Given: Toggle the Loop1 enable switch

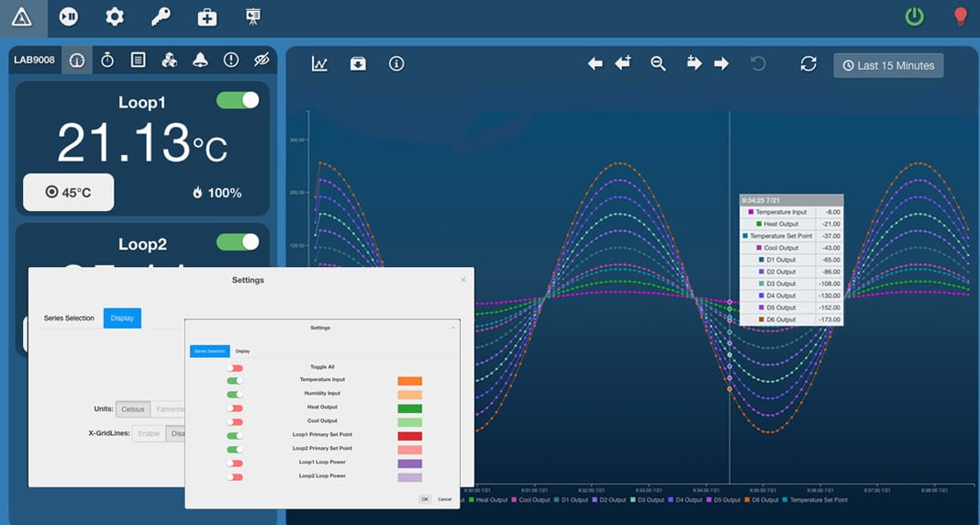Looking at the screenshot, I should (x=238, y=100).
